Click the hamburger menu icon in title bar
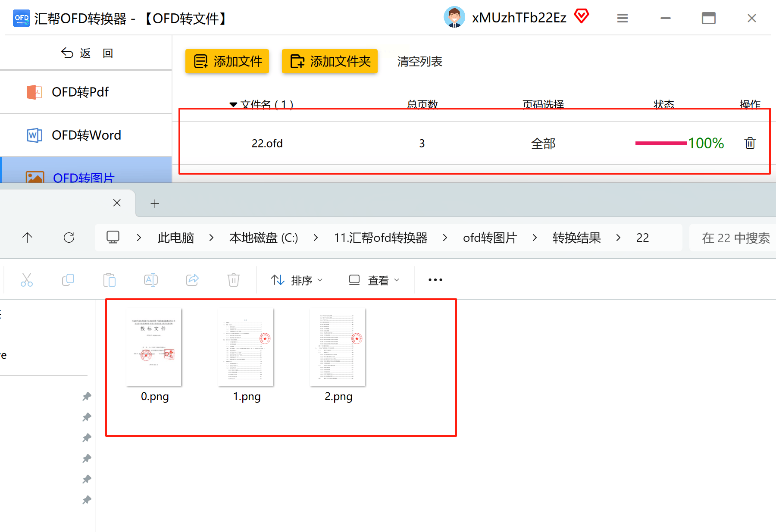Screen dimensions: 776x532 click(x=622, y=18)
